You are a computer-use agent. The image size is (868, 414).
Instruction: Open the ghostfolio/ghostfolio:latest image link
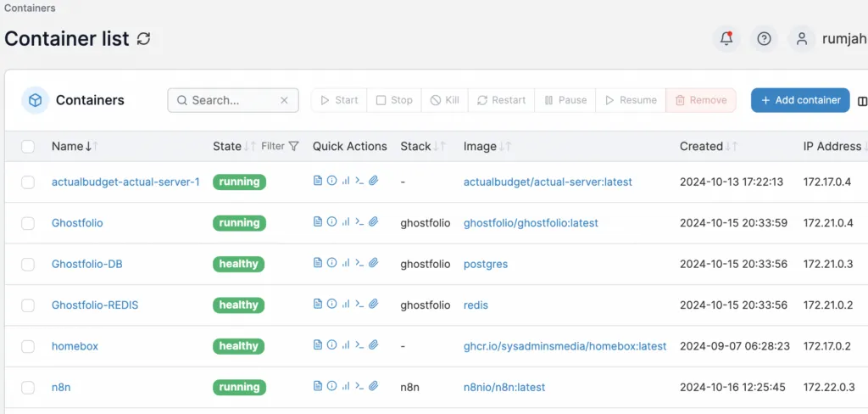coord(531,223)
